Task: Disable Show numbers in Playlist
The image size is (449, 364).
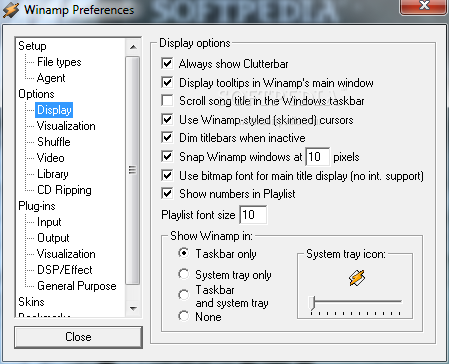Action: [167, 194]
